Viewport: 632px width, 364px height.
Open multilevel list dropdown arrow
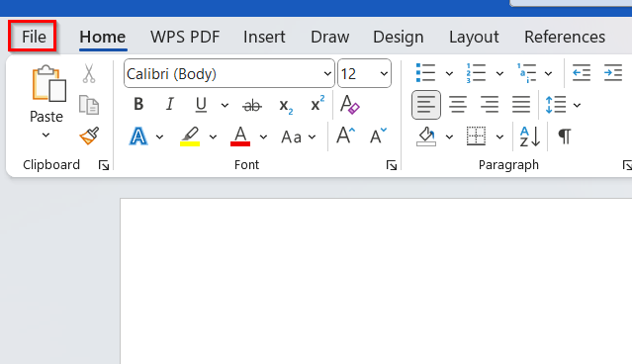coord(548,73)
